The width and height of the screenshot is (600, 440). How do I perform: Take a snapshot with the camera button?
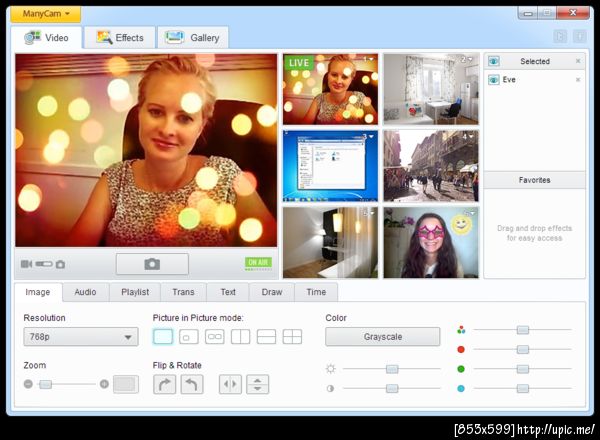click(152, 264)
